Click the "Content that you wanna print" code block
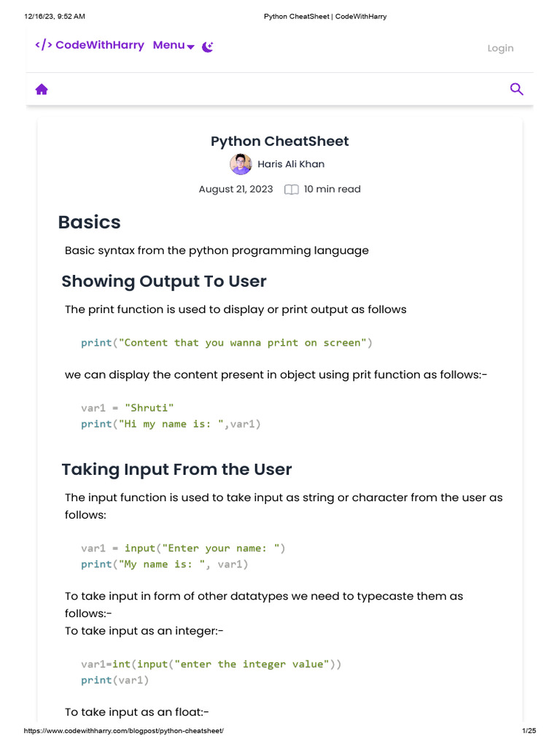The width and height of the screenshot is (560, 747). pyautogui.click(x=227, y=342)
